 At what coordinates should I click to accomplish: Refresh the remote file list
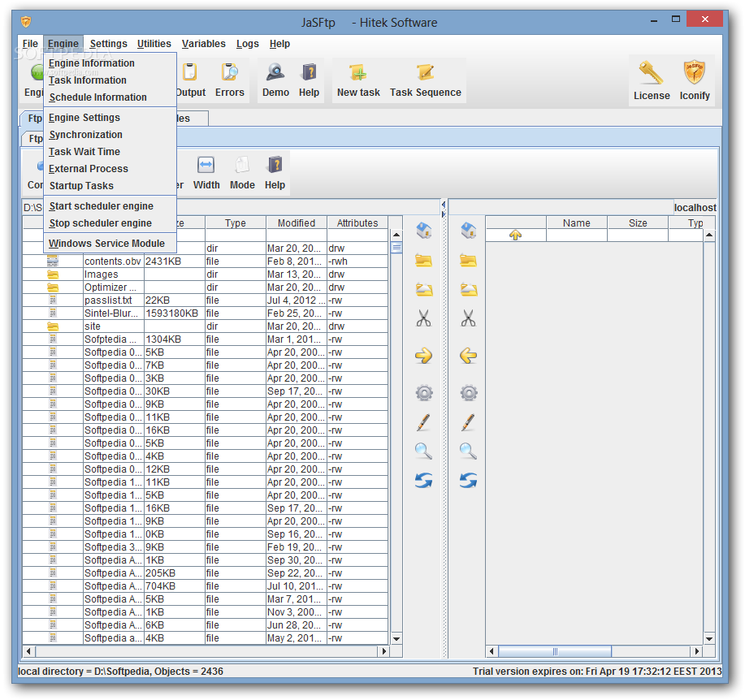pyautogui.click(x=469, y=481)
